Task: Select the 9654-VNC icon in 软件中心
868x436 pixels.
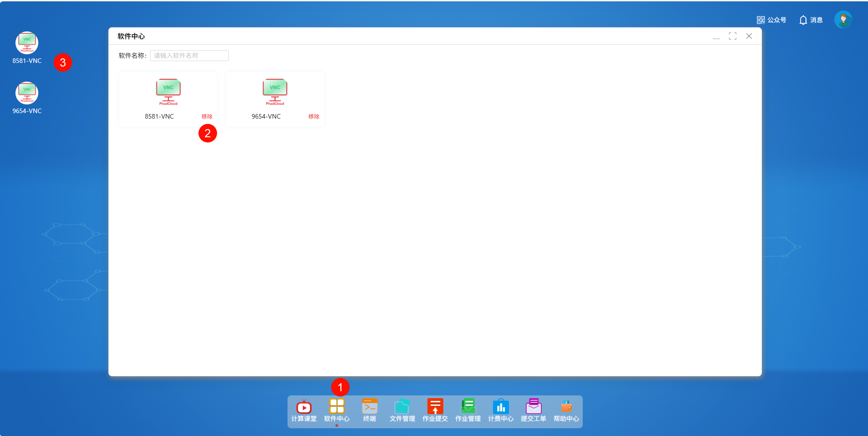Action: click(x=275, y=92)
